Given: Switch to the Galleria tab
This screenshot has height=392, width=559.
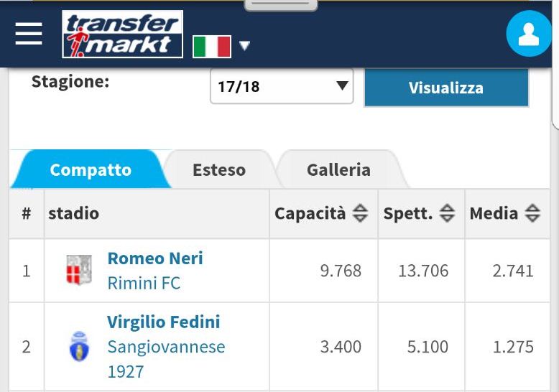Looking at the screenshot, I should pos(338,169).
